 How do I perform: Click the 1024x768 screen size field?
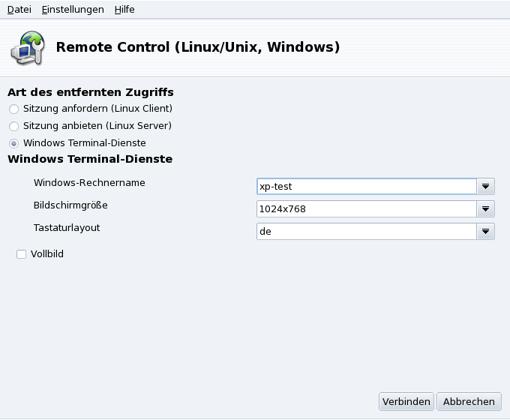366,209
